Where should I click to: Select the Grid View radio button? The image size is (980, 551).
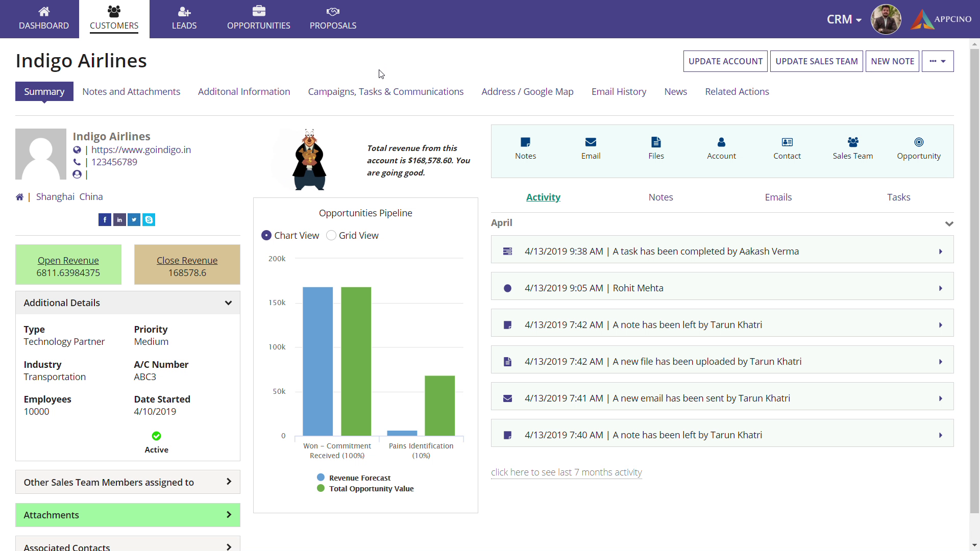(x=331, y=235)
